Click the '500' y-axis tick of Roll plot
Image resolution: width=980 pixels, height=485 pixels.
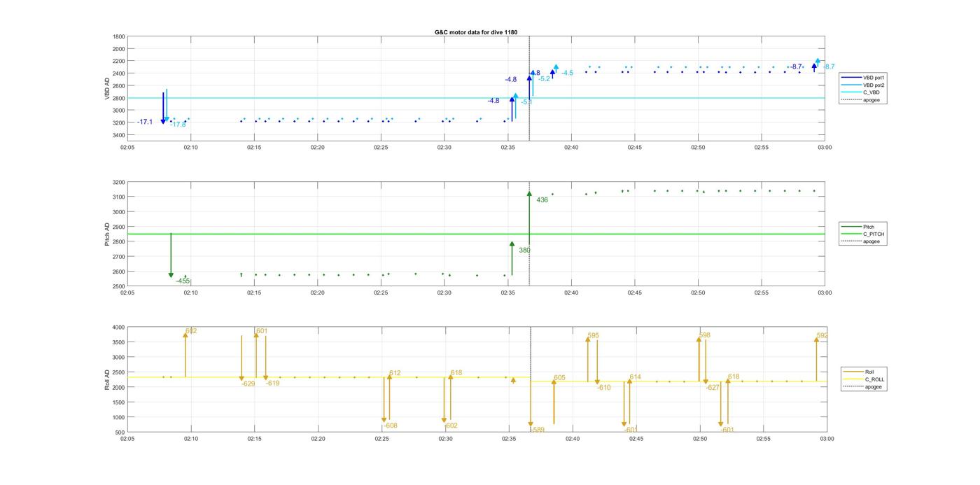point(120,433)
